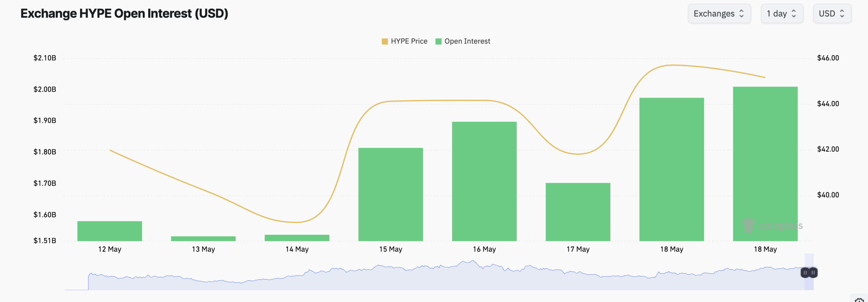This screenshot has height=302, width=868.
Task: Click the green Open Interest legend swatch
Action: point(438,41)
